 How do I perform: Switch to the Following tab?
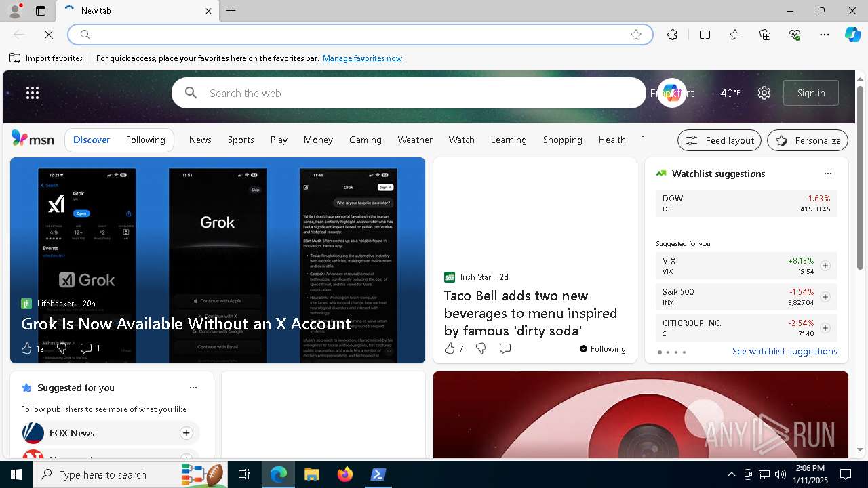pos(145,140)
